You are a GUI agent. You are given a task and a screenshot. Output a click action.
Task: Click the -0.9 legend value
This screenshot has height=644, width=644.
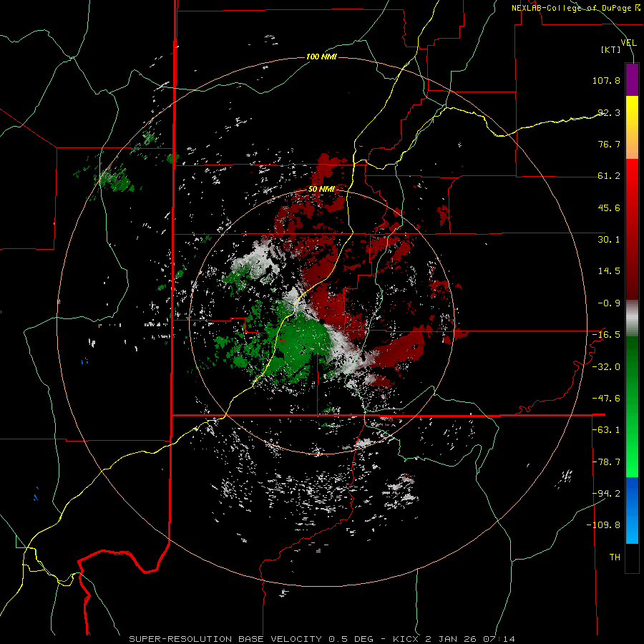pos(609,303)
